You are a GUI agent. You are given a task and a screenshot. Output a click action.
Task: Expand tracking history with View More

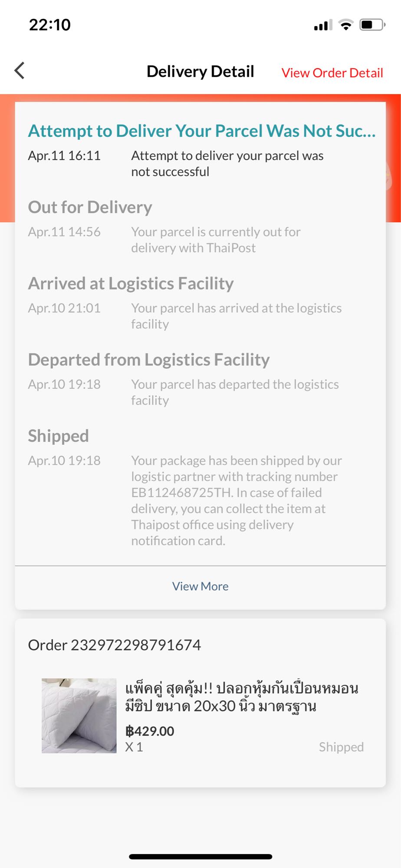tap(200, 586)
